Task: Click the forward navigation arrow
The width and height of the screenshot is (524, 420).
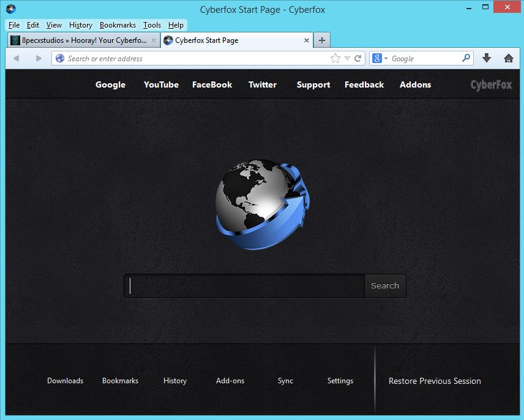Action: pos(39,59)
